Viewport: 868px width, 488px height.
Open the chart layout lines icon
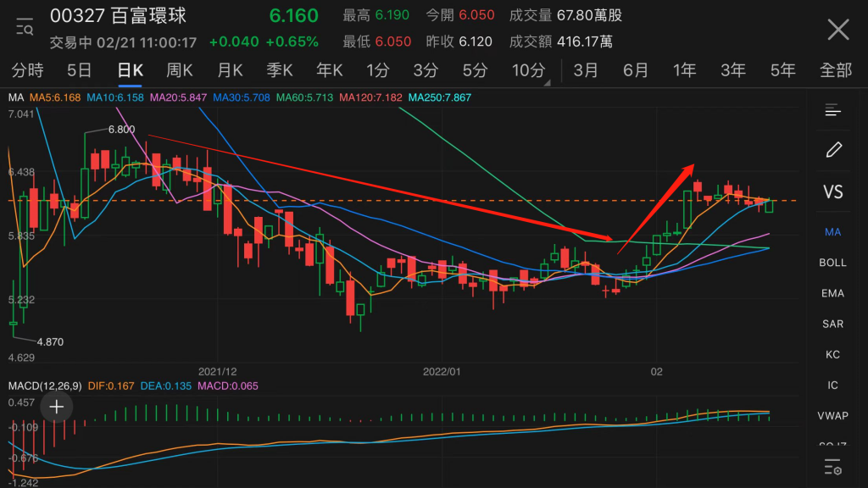pos(832,111)
